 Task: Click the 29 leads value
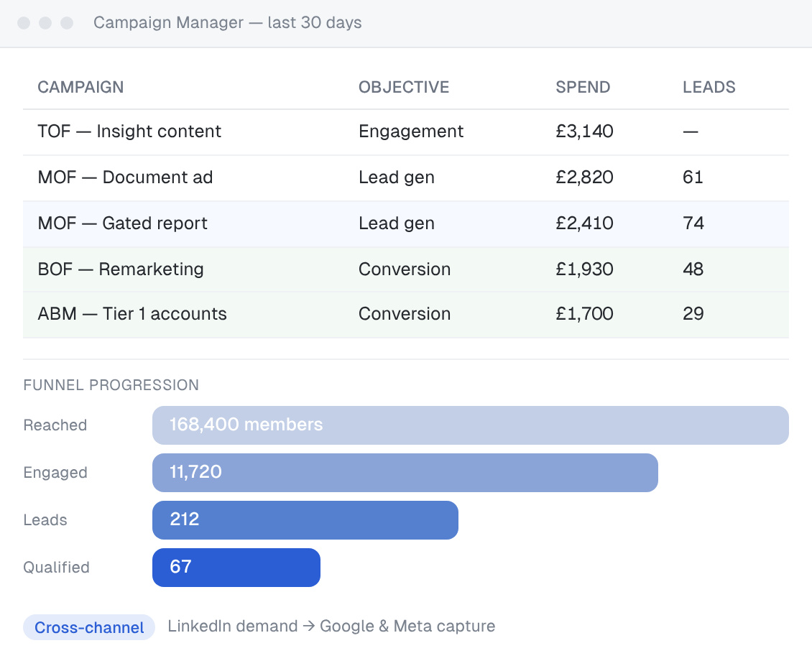693,314
